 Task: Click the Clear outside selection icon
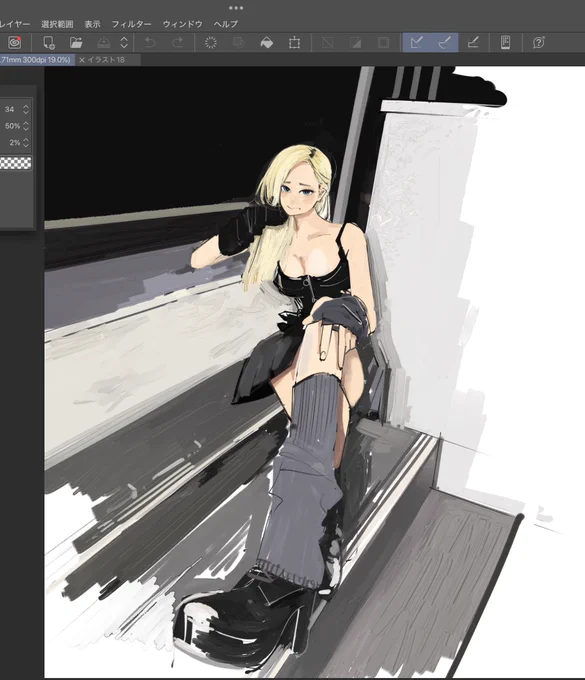pyautogui.click(x=239, y=42)
